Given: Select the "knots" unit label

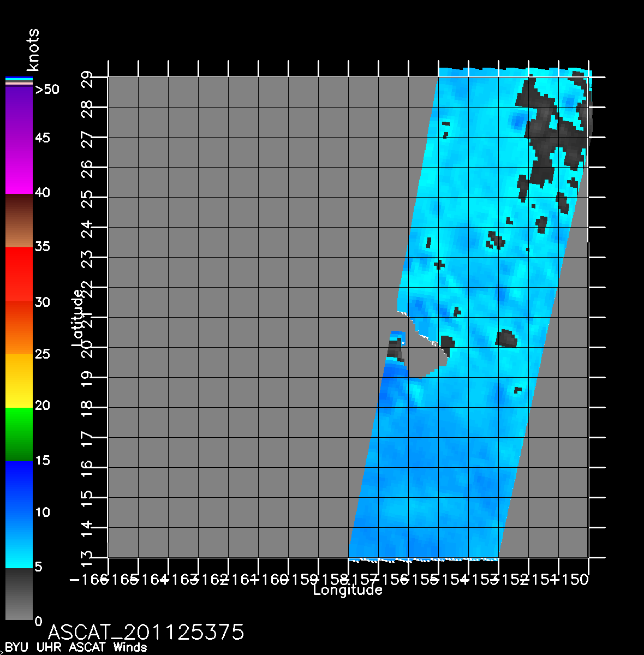Looking at the screenshot, I should click(x=33, y=50).
